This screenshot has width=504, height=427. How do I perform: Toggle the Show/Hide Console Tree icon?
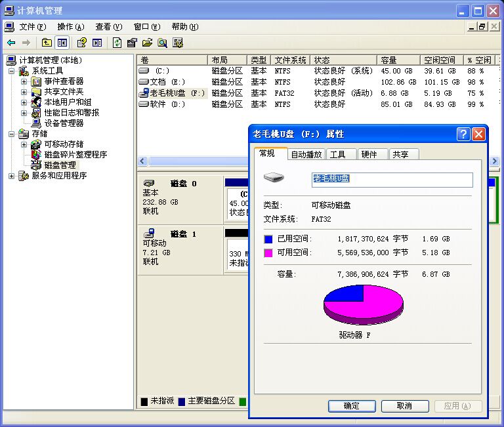tap(62, 43)
